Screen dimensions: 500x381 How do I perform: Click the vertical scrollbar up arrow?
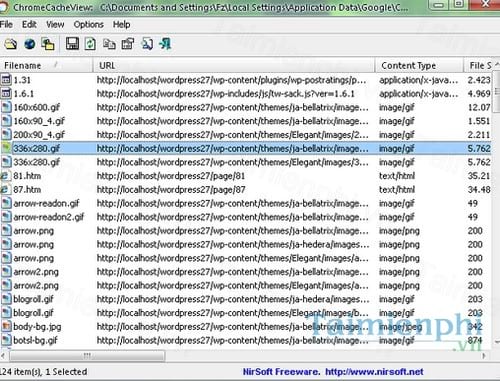click(496, 63)
